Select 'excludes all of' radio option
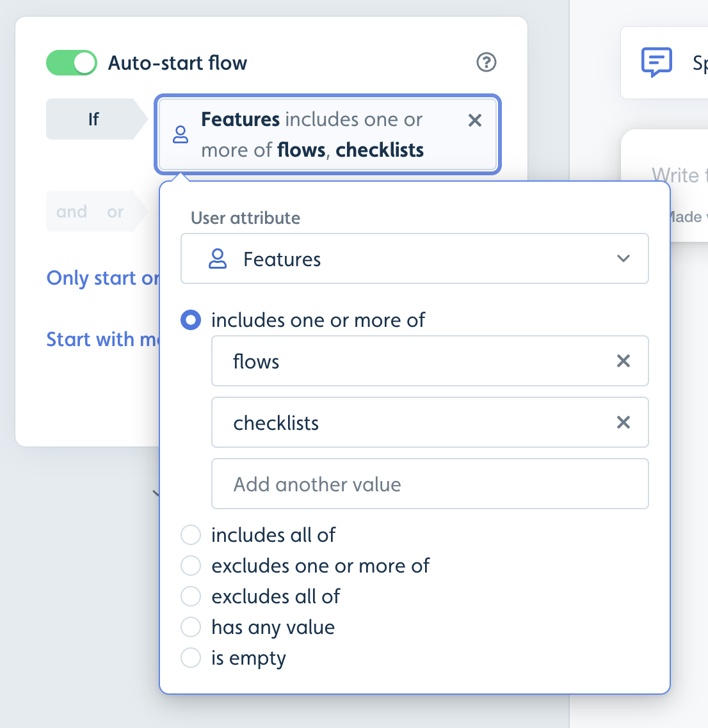 191,596
